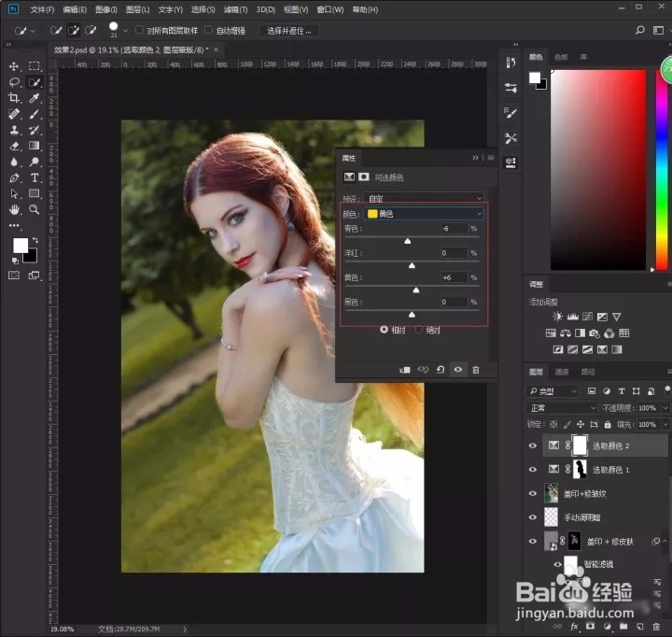Viewport: 672px width, 637px height.
Task: Delete the adjustment layer via trash icon in Properties
Action: tap(476, 370)
